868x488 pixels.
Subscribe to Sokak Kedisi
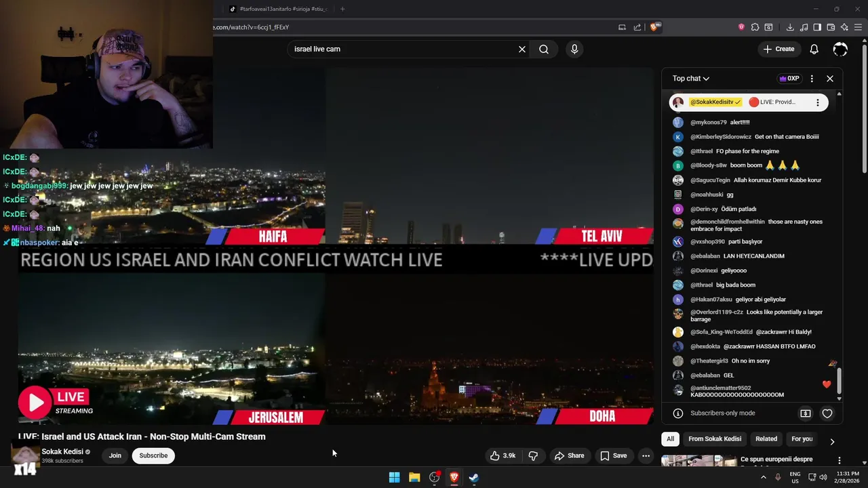coord(153,455)
